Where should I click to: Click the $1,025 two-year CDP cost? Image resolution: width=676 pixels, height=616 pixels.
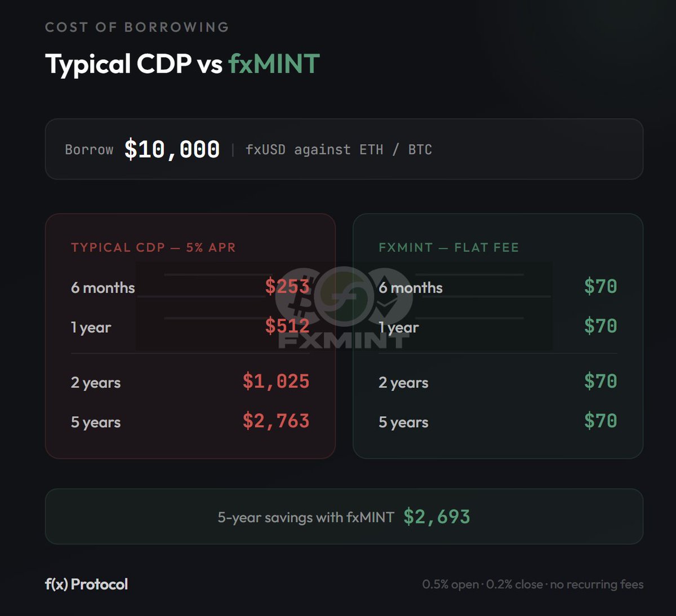[x=276, y=382]
